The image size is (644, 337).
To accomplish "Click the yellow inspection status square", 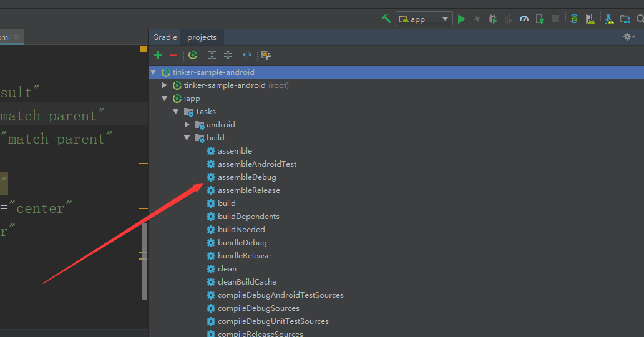I will [x=144, y=49].
